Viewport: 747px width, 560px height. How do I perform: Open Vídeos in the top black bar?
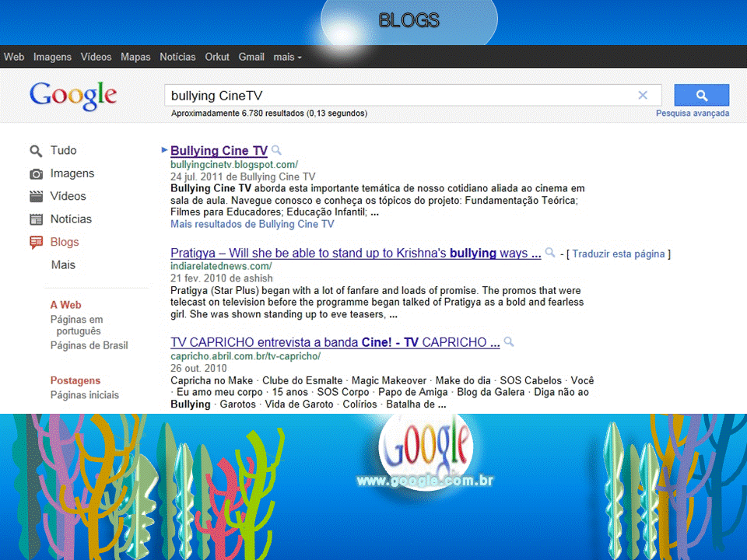pyautogui.click(x=96, y=57)
